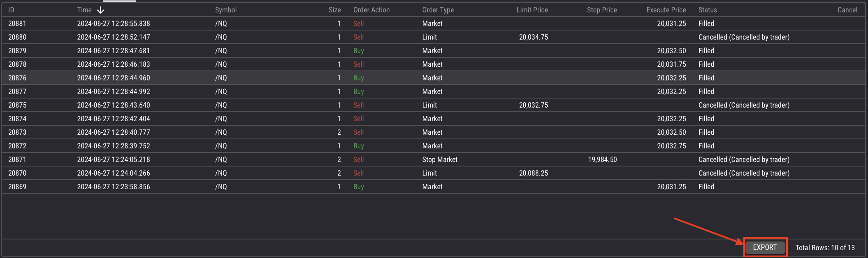The height and width of the screenshot is (258, 868).
Task: Click the Size column header
Action: point(334,10)
